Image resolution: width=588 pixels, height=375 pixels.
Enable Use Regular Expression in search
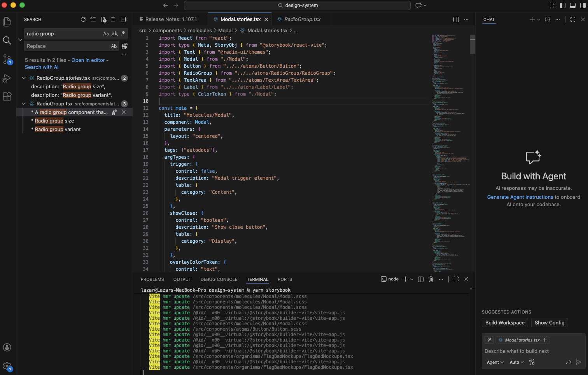coord(123,34)
